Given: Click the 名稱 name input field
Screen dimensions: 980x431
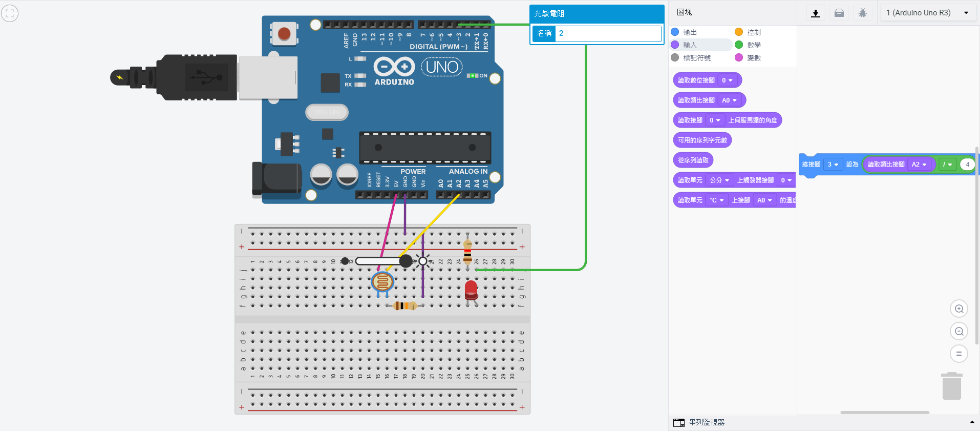Looking at the screenshot, I should [x=608, y=34].
